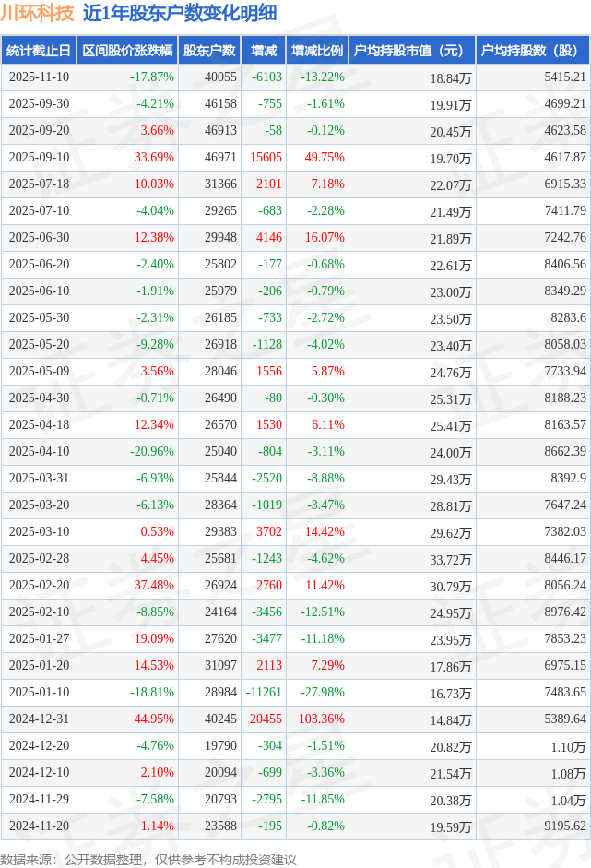Click the 数据来源 footer note
Screen dimensions: 591x868
point(148,859)
